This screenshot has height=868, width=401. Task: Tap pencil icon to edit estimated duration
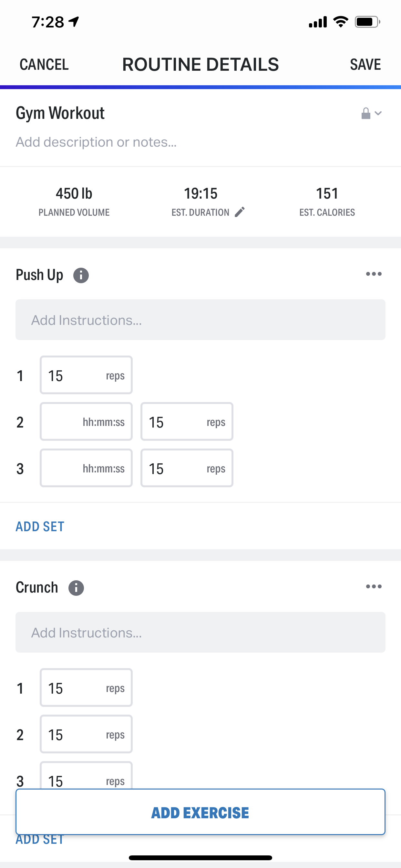pos(240,212)
